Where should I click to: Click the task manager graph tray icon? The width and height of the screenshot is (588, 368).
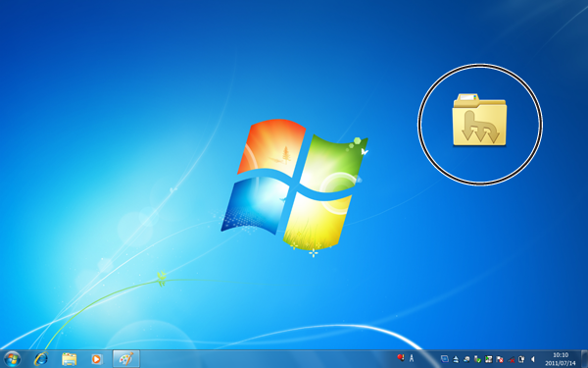click(489, 359)
